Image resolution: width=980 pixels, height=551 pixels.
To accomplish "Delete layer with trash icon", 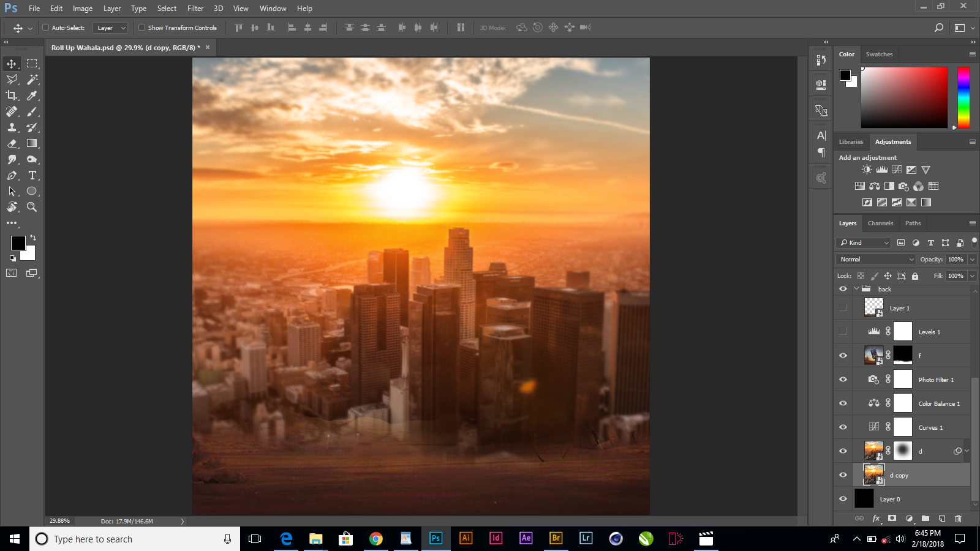I will (x=959, y=519).
